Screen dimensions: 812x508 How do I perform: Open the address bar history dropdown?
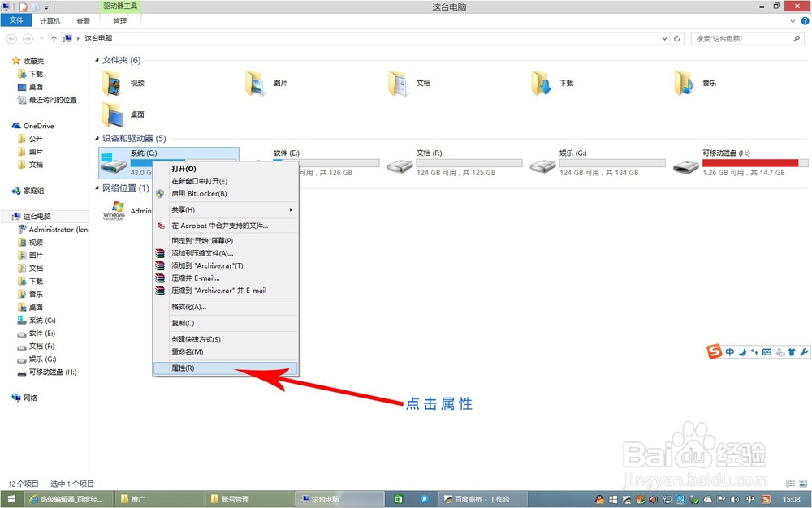point(664,38)
